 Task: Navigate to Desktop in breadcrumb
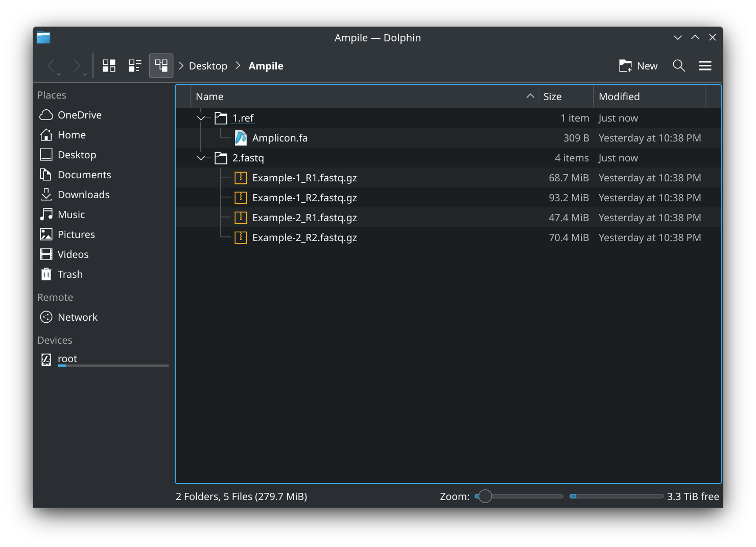(x=208, y=66)
